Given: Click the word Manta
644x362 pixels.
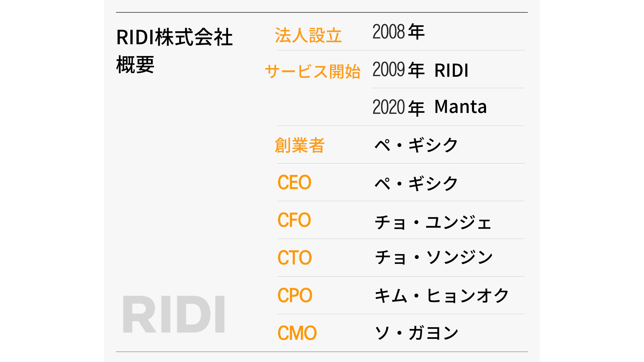Looking at the screenshot, I should pos(461,107).
